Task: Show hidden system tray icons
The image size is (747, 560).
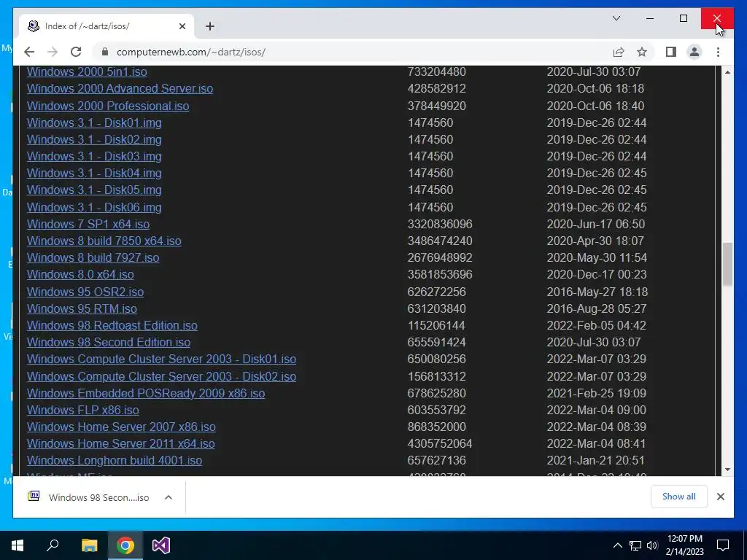Action: (x=617, y=545)
